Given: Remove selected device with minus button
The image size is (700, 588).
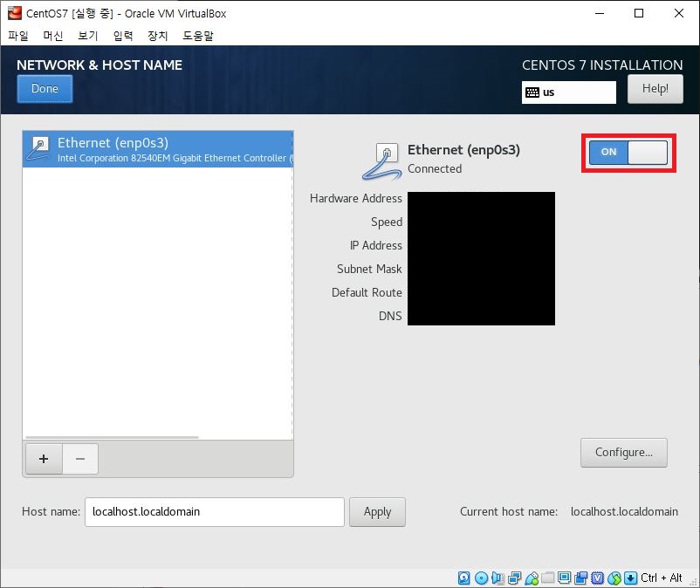Looking at the screenshot, I should point(80,459).
